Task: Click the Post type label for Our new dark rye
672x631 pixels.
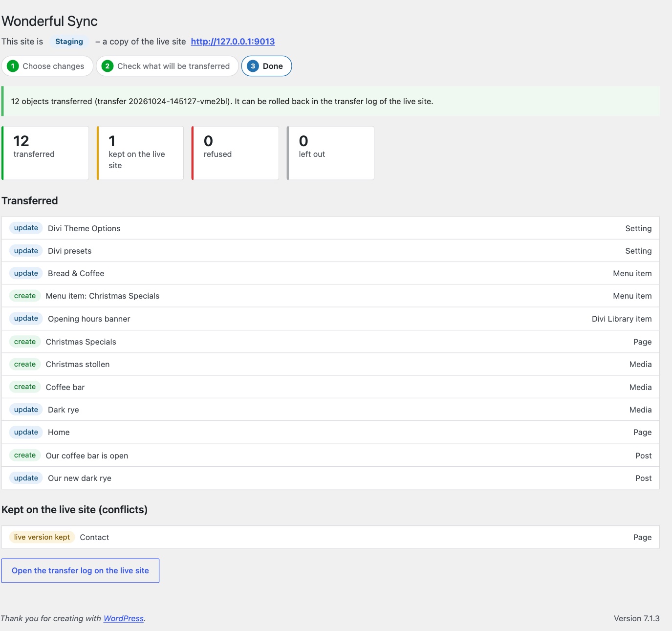Action: 643,478
